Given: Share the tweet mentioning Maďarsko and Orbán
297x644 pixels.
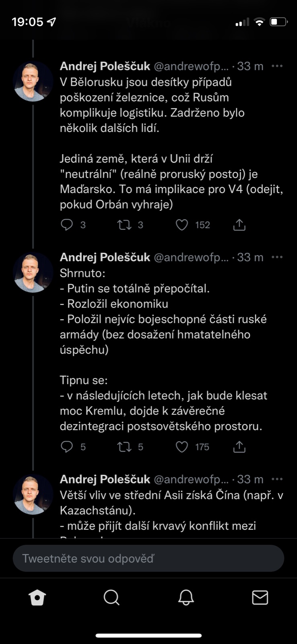Looking at the screenshot, I should pos(239,225).
